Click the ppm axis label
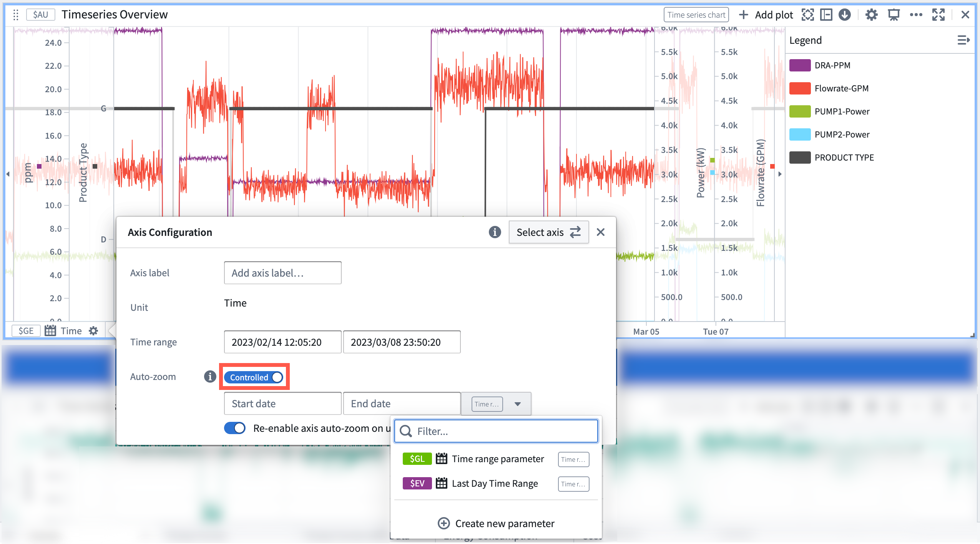The width and height of the screenshot is (980, 544). [28, 173]
